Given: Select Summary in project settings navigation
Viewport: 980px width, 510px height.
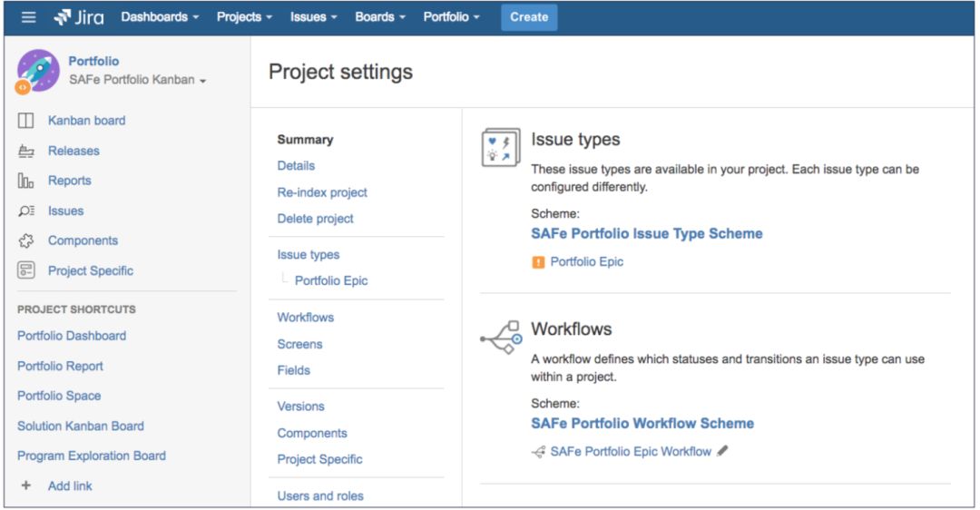Looking at the screenshot, I should [305, 140].
